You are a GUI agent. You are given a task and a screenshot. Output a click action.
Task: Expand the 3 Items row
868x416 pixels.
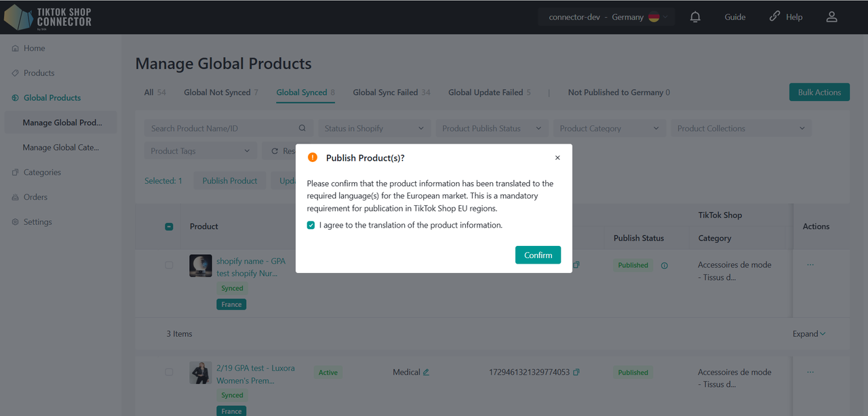(809, 334)
